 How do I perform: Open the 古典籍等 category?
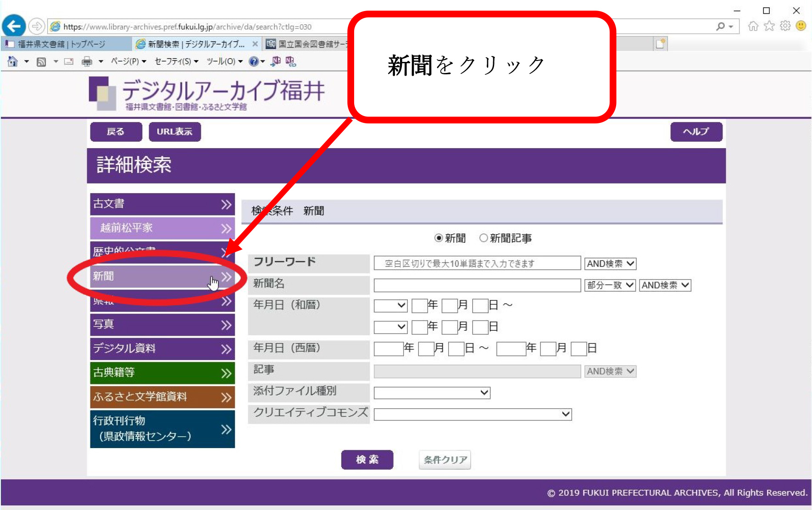[162, 373]
